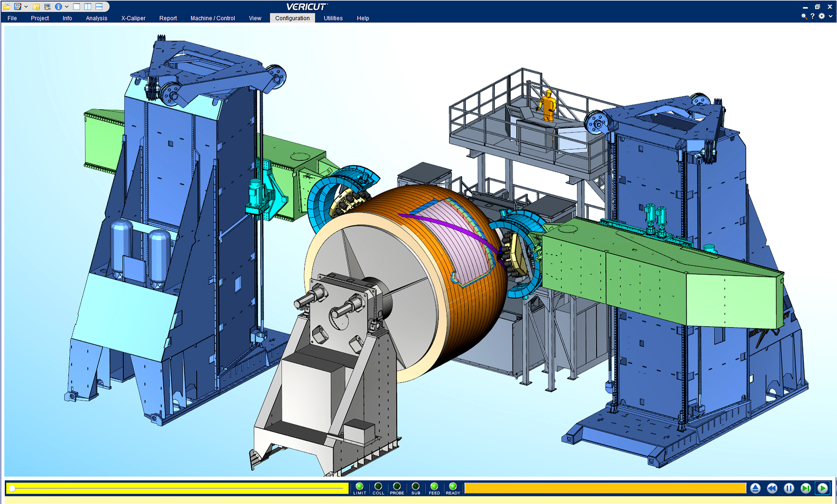Open project file folder icon
The image size is (837, 504).
click(x=7, y=7)
